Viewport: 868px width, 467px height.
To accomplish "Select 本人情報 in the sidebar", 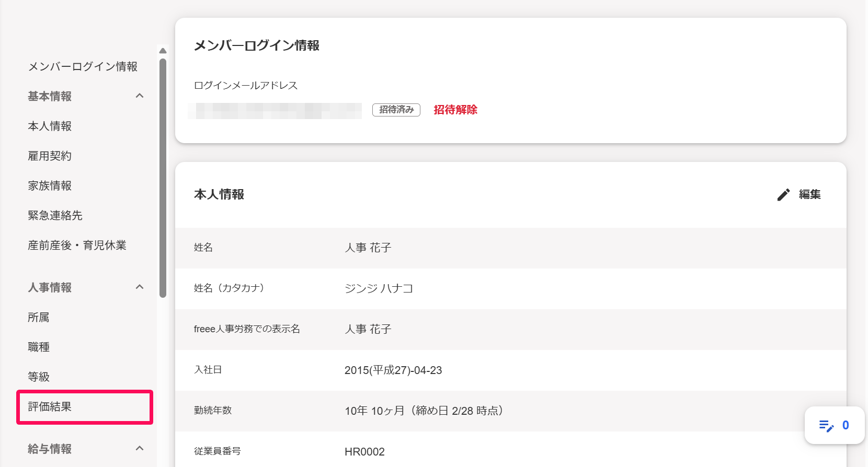I will [50, 126].
